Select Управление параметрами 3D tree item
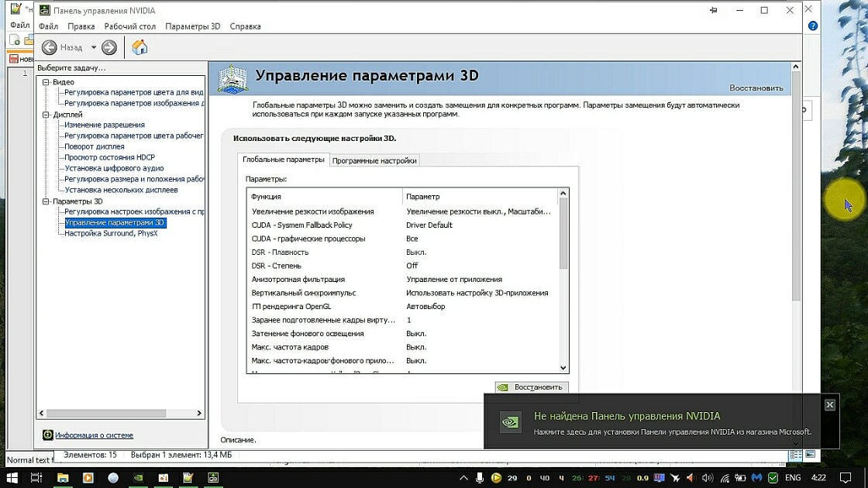The height and width of the screenshot is (488, 868). (x=115, y=222)
